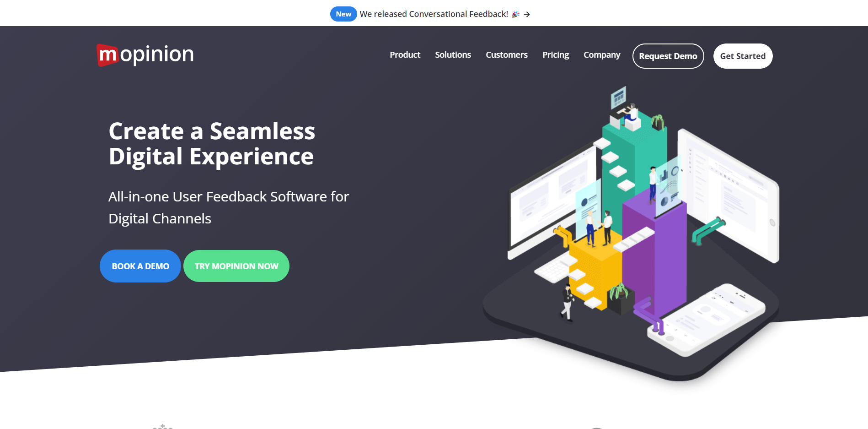Click the Request Demo button

point(668,56)
